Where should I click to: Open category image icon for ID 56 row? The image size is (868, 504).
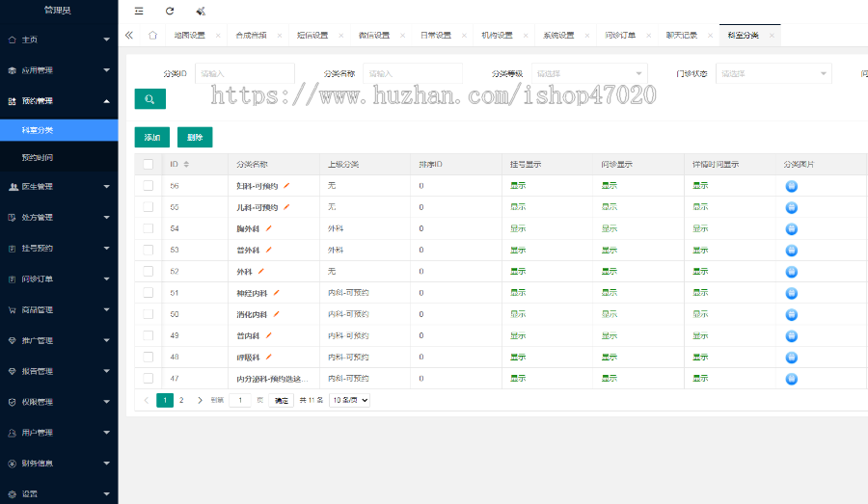(x=792, y=186)
